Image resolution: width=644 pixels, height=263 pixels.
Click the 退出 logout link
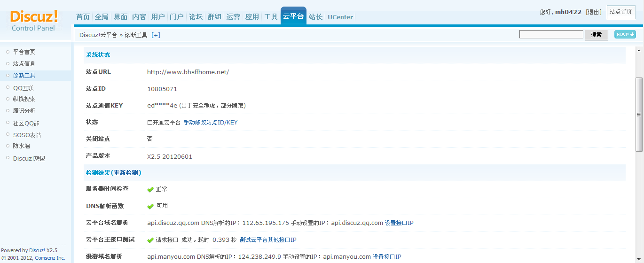pos(594,12)
